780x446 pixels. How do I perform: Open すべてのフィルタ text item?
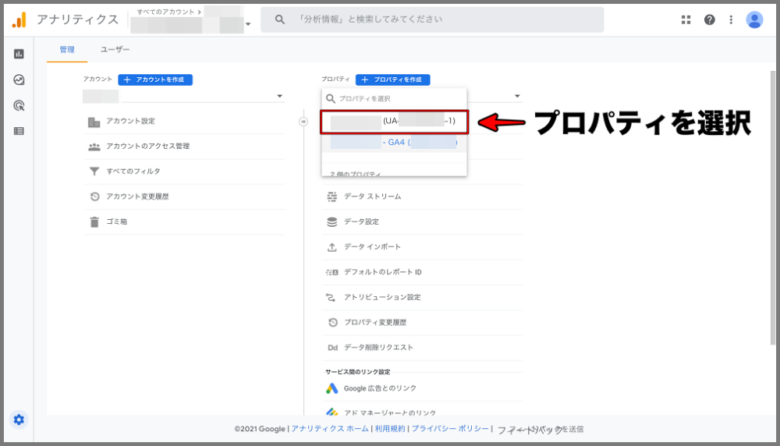coord(133,171)
